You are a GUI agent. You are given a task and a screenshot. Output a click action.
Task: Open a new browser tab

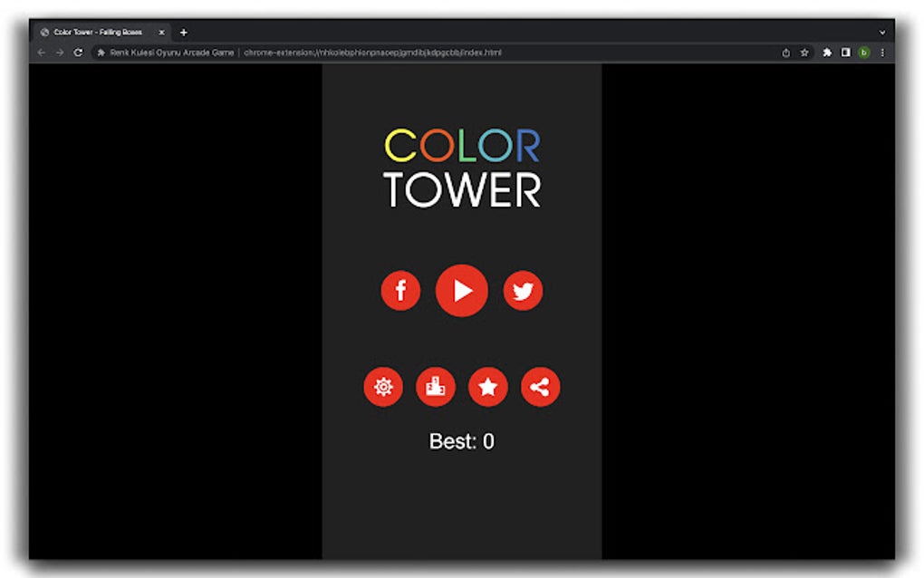184,32
